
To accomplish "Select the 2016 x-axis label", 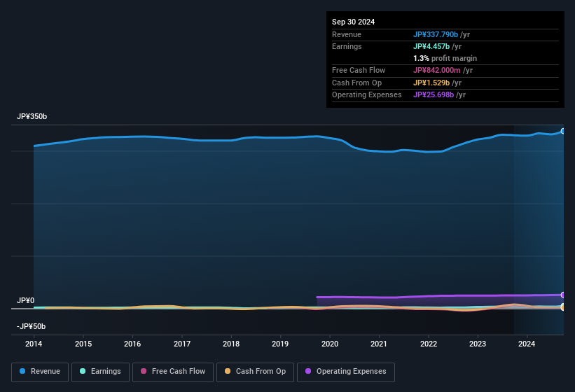I will 132,344.
